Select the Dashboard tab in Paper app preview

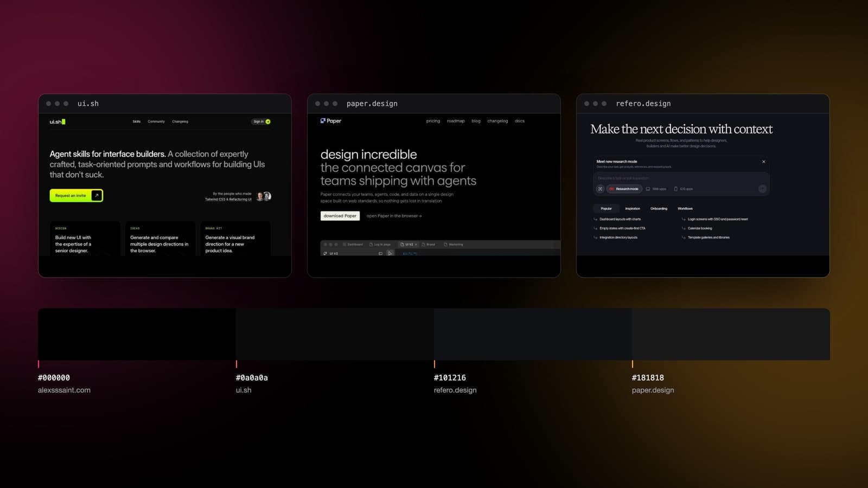coord(353,245)
